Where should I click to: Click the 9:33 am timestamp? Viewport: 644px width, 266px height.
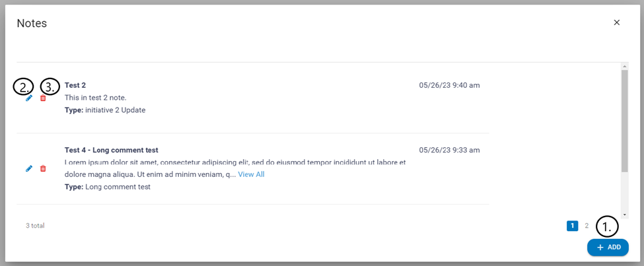pyautogui.click(x=449, y=150)
